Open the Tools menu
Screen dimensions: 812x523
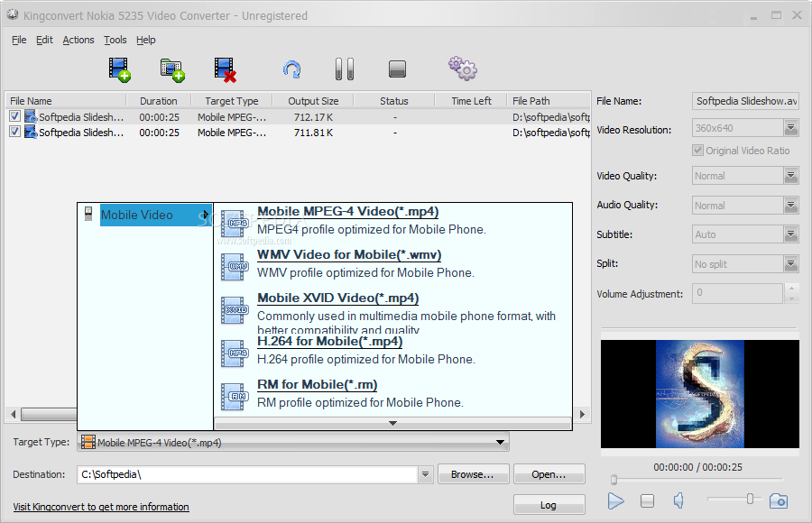pyautogui.click(x=115, y=40)
